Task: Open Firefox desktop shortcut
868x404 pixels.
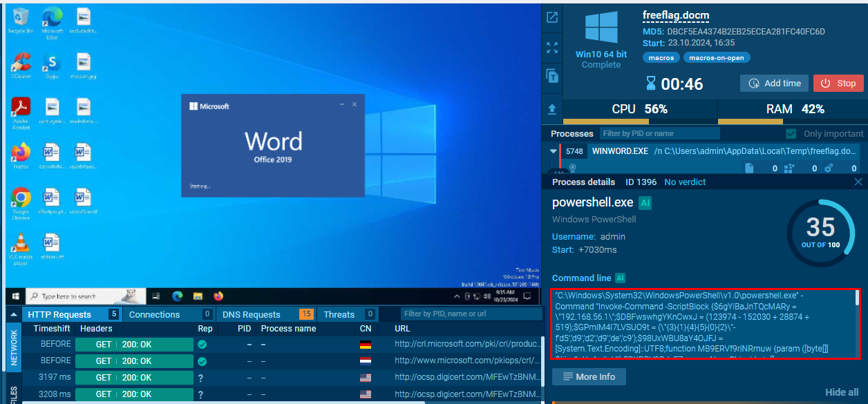Action: coord(21,156)
